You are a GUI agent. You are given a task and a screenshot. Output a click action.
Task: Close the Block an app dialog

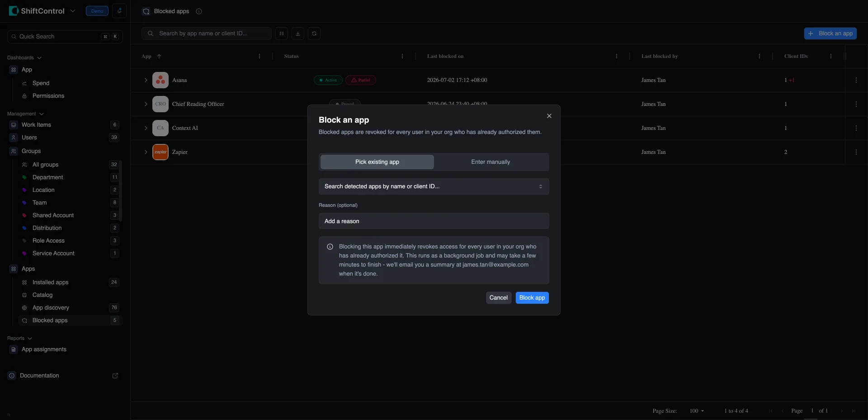(x=549, y=116)
